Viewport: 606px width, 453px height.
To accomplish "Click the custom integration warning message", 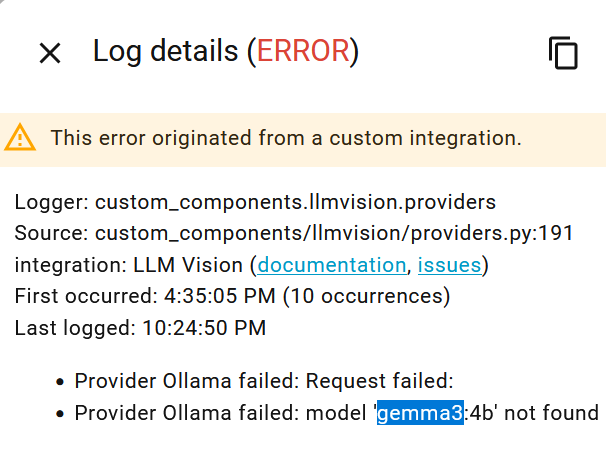I will [286, 138].
